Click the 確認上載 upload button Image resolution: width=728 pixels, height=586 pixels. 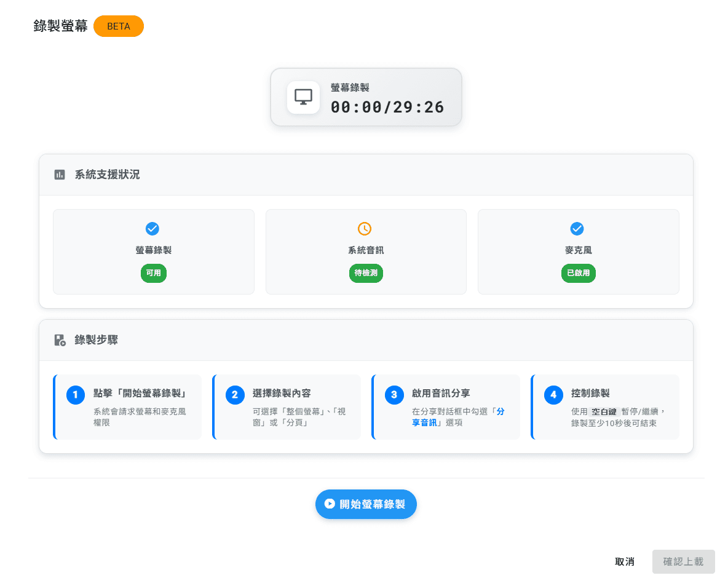tap(684, 562)
